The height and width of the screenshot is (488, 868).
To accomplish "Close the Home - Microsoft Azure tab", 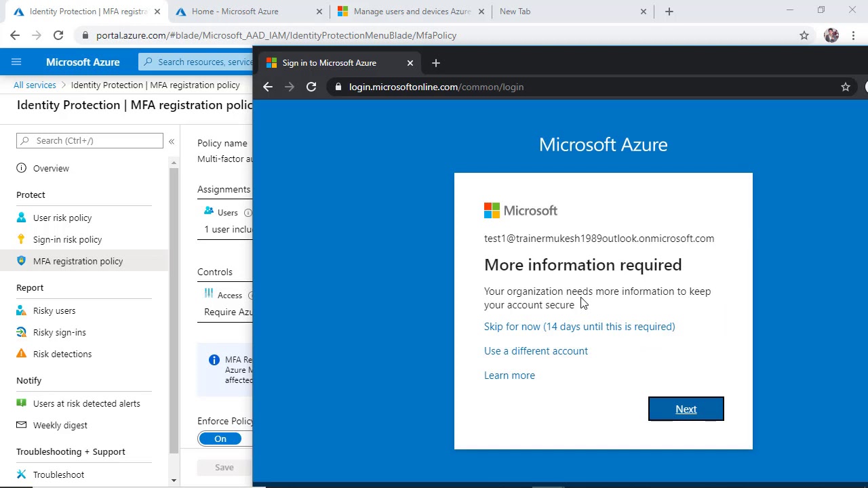I will [x=319, y=12].
